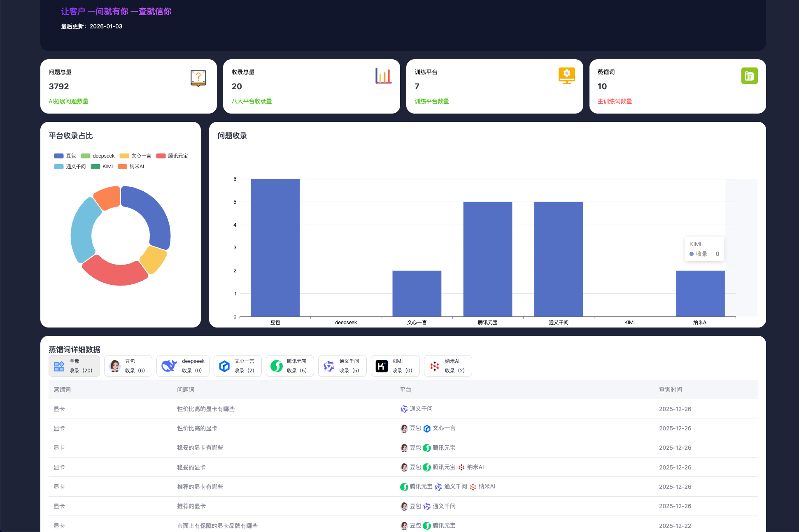Toggle deepseek legend item in donut chart
The height and width of the screenshot is (532, 799).
tap(98, 156)
